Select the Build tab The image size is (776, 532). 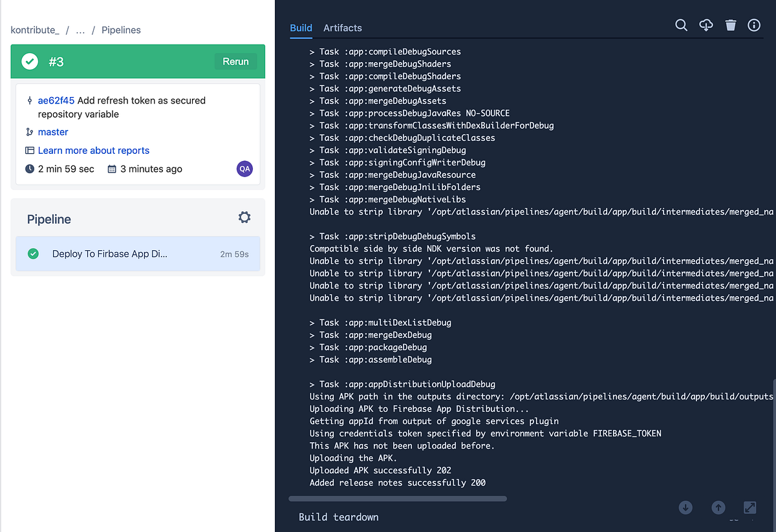[x=301, y=28]
